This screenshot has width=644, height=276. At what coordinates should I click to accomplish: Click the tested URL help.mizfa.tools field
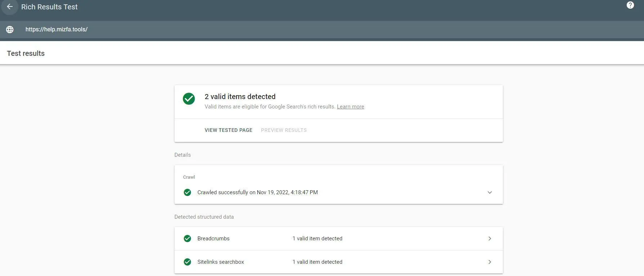[57, 30]
